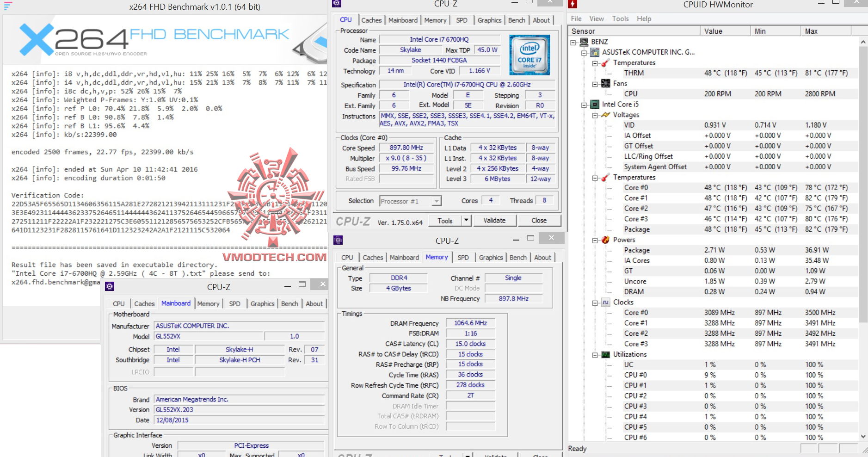
Task: Open the View menu in HWMonitor
Action: (597, 19)
